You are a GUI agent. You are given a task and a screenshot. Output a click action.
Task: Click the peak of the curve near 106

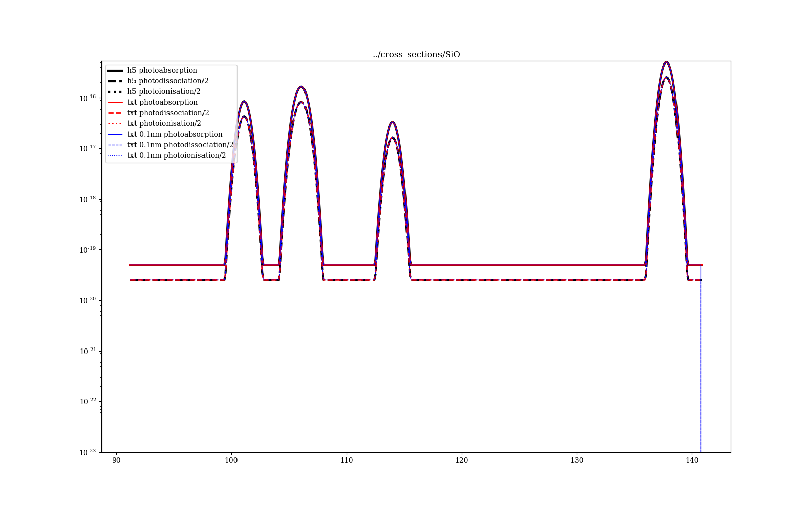pyautogui.click(x=301, y=86)
